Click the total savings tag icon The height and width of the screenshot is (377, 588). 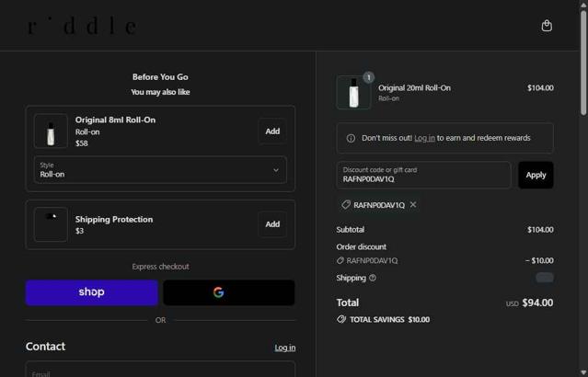point(340,319)
